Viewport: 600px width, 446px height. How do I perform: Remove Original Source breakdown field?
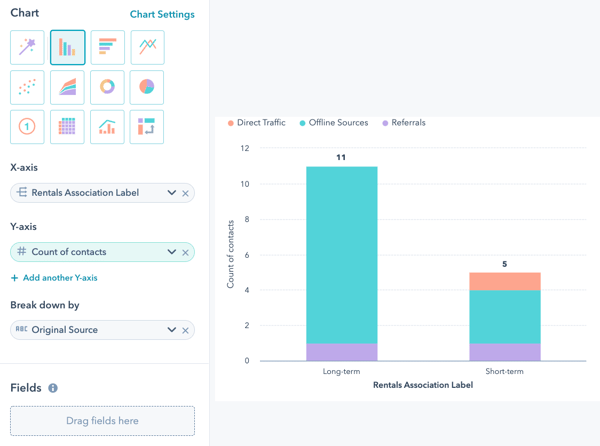click(185, 330)
